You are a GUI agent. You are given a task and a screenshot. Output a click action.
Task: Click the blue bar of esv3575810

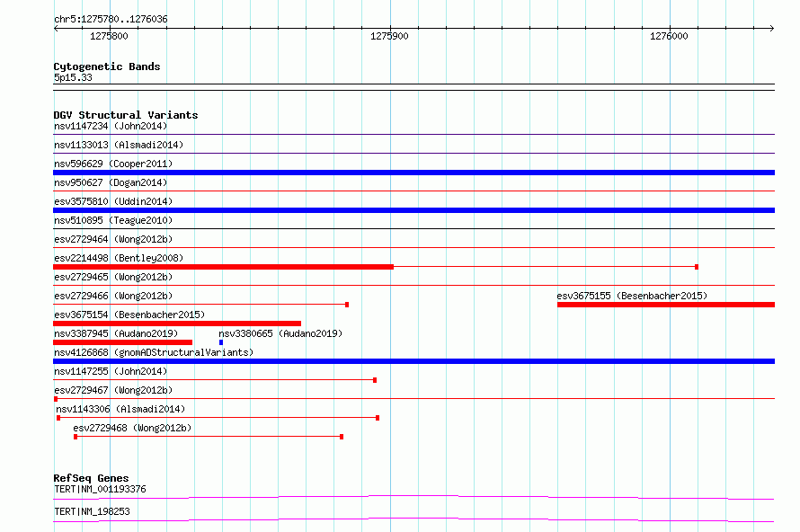(x=413, y=210)
